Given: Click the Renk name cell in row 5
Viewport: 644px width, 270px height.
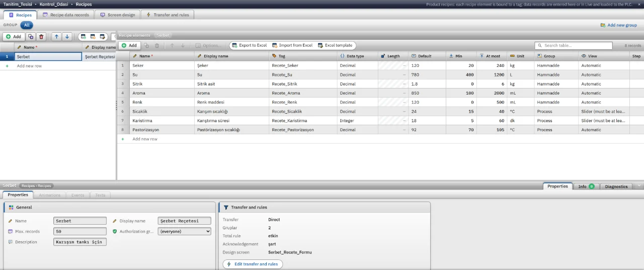Looking at the screenshot, I should tap(162, 102).
